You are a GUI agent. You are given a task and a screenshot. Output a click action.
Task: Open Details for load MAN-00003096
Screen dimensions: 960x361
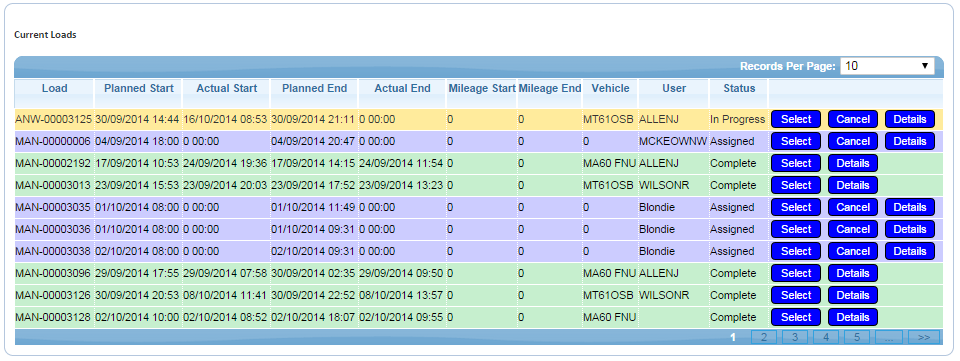coord(853,274)
